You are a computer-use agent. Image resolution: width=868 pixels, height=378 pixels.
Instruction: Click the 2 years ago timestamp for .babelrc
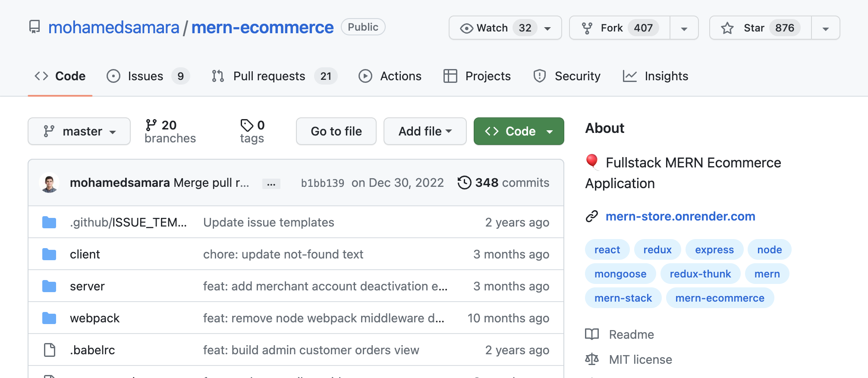517,350
